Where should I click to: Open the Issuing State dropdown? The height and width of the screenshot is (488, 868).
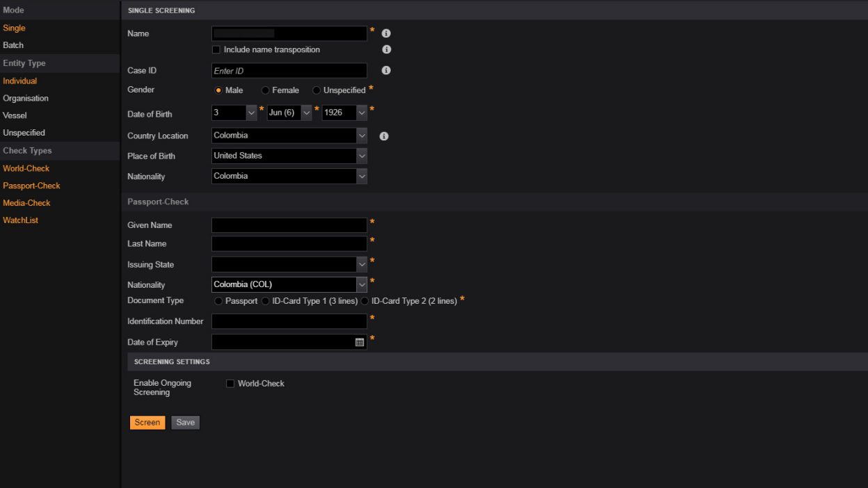click(x=361, y=264)
